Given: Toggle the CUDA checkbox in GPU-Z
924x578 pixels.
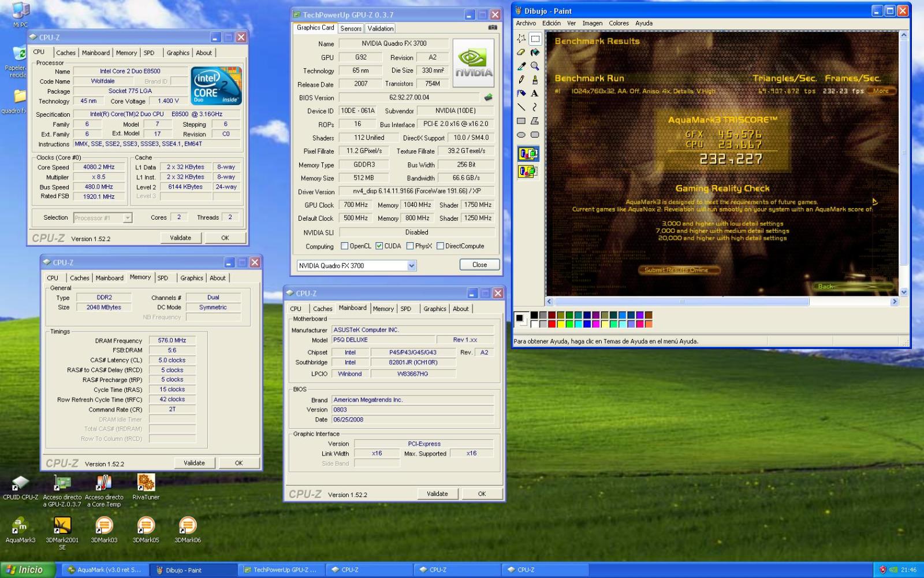Looking at the screenshot, I should (x=379, y=246).
